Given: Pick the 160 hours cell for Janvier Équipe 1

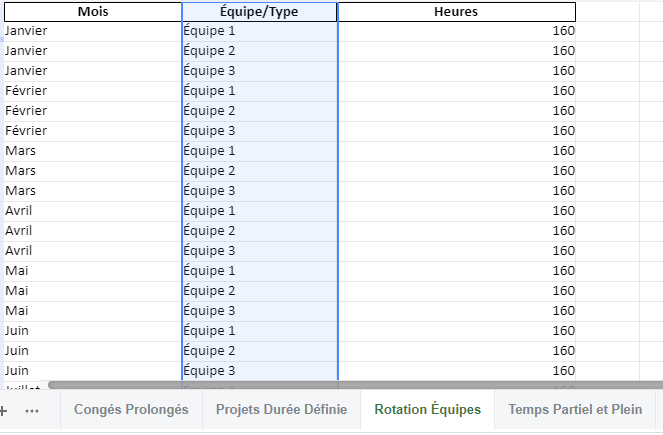Looking at the screenshot, I should 457,31.
